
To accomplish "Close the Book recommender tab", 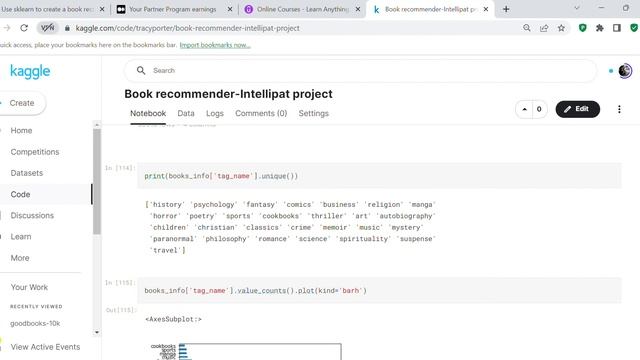I will click(x=486, y=9).
